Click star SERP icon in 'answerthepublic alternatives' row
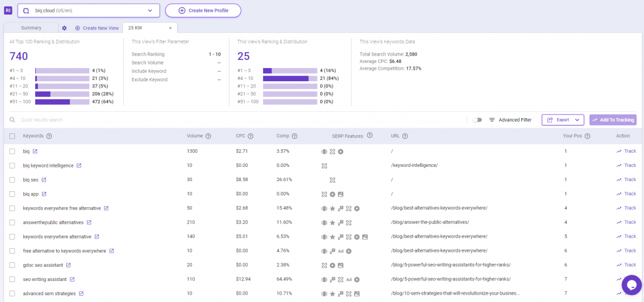 332,223
